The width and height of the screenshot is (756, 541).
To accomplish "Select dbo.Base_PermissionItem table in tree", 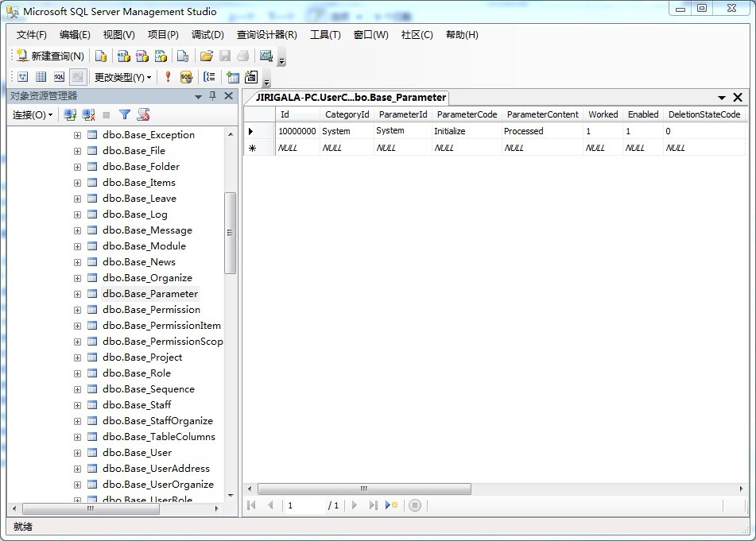I will click(x=161, y=326).
